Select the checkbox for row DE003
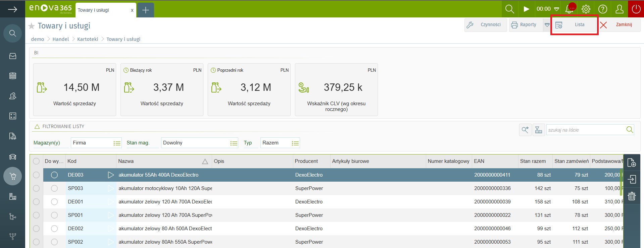644x248 pixels. [36, 175]
